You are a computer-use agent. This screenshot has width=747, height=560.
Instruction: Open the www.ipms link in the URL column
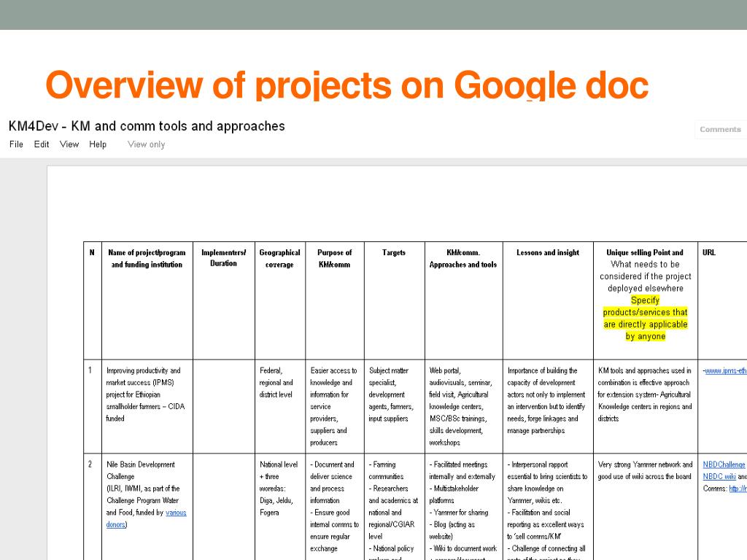click(x=725, y=370)
